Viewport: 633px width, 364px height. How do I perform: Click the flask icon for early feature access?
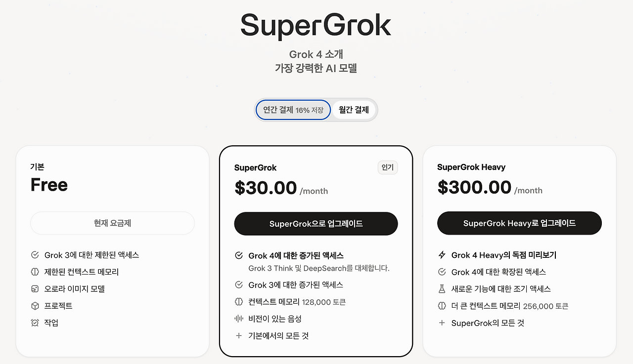(442, 289)
